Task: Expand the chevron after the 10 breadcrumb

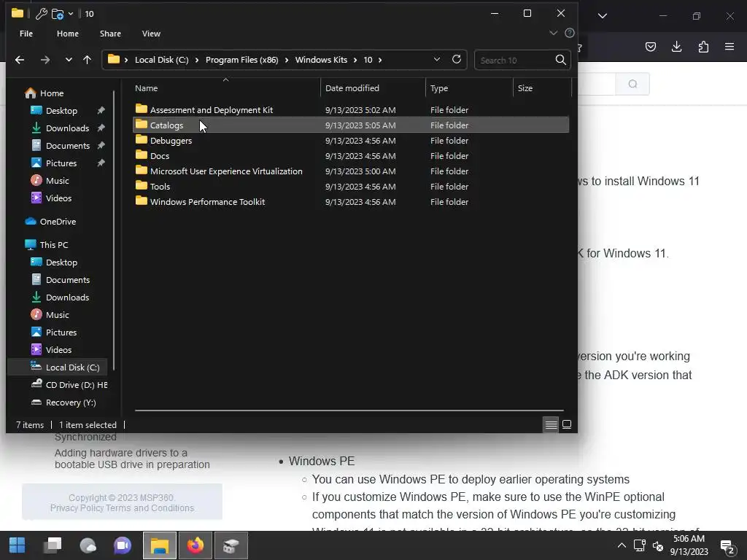Action: tap(379, 60)
